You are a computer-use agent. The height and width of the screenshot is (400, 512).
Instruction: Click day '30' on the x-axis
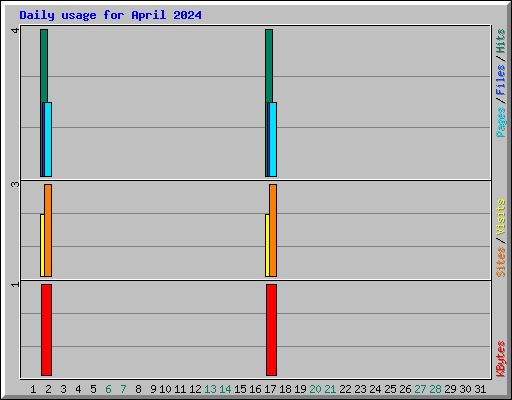click(465, 389)
